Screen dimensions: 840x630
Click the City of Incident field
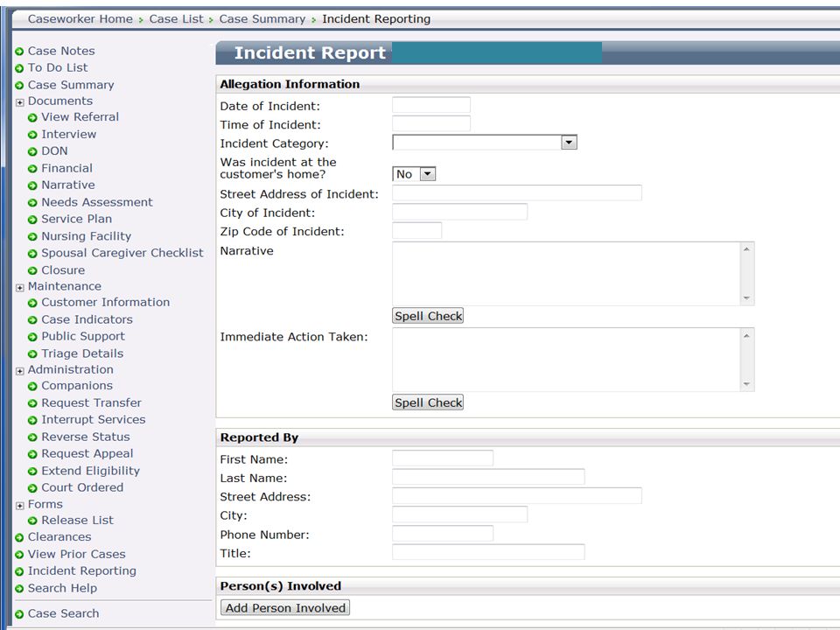459,212
